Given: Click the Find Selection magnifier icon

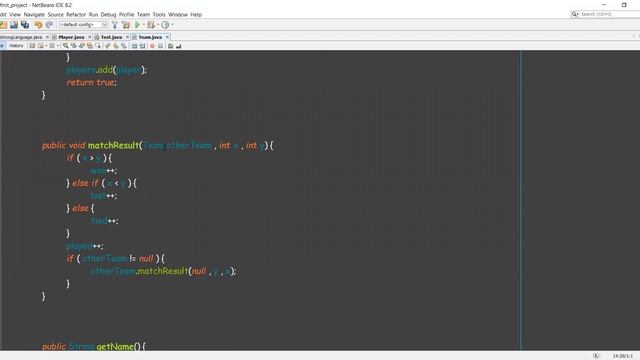Looking at the screenshot, I should click(x=65, y=46).
